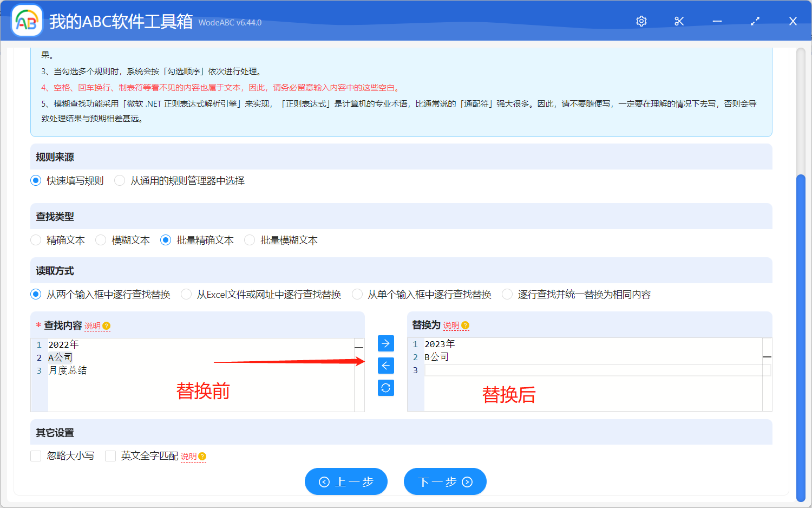Open the settings gear in the title bar
The width and height of the screenshot is (812, 508).
pyautogui.click(x=641, y=21)
